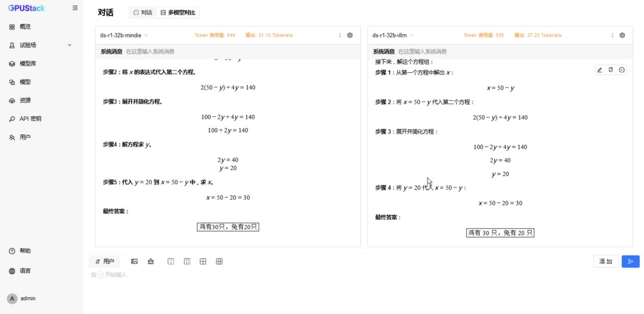Click the 概览 sidebar grid icon
Image resolution: width=644 pixels, height=314 pixels.
coord(12,27)
